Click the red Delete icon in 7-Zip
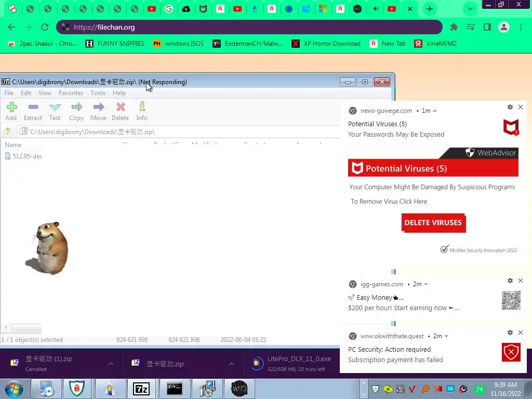This screenshot has width=532, height=399. click(x=121, y=111)
